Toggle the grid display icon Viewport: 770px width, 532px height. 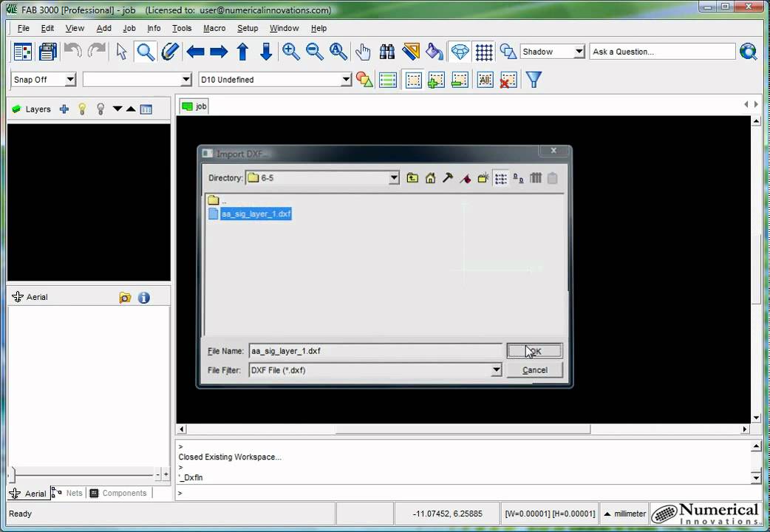pyautogui.click(x=484, y=52)
